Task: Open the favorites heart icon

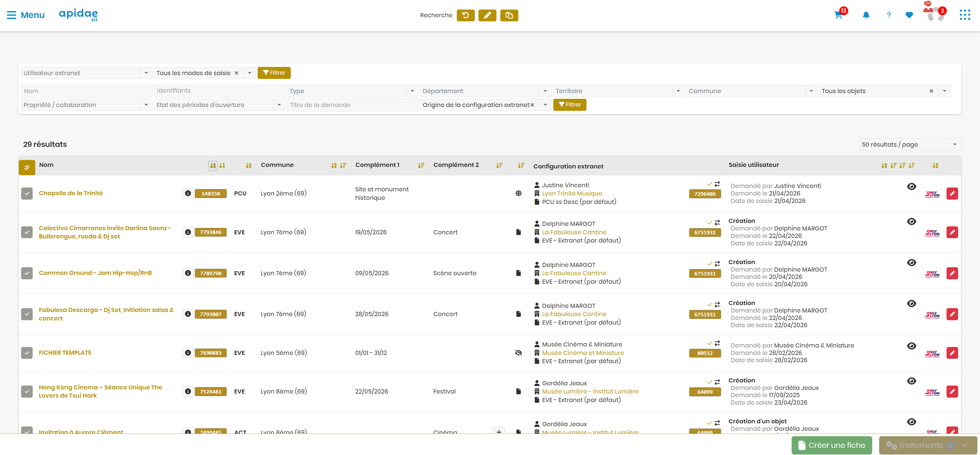Action: [909, 15]
